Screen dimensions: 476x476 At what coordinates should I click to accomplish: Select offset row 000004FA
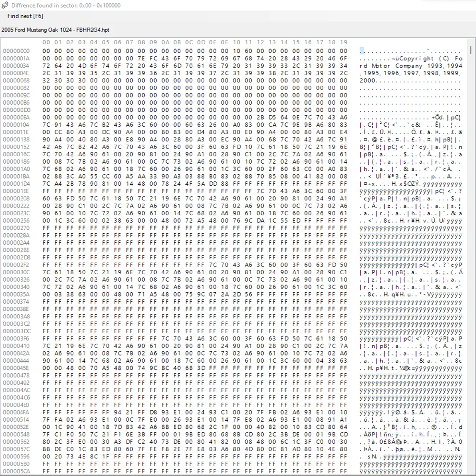coord(16,412)
